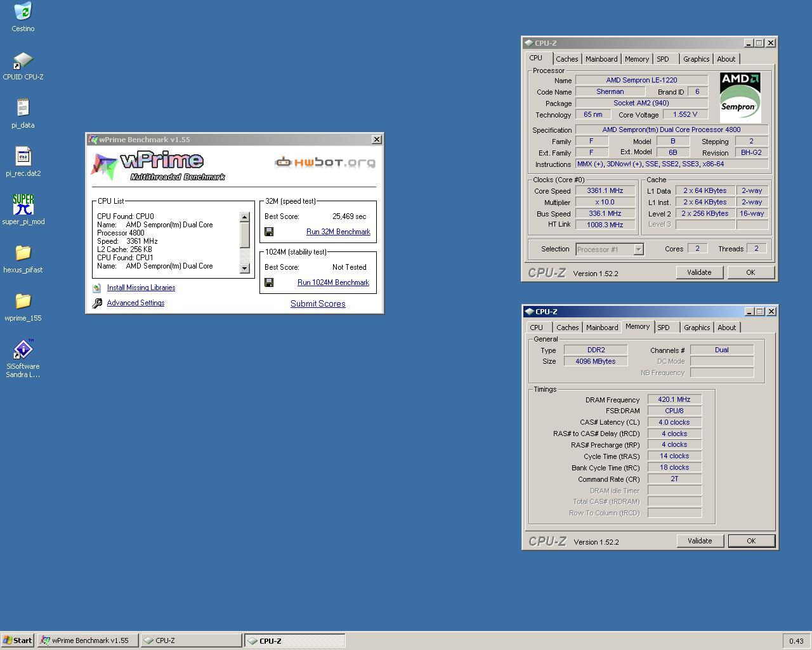The image size is (812, 650).
Task: Open Graphics tab in lower CPU-Z
Action: [697, 328]
